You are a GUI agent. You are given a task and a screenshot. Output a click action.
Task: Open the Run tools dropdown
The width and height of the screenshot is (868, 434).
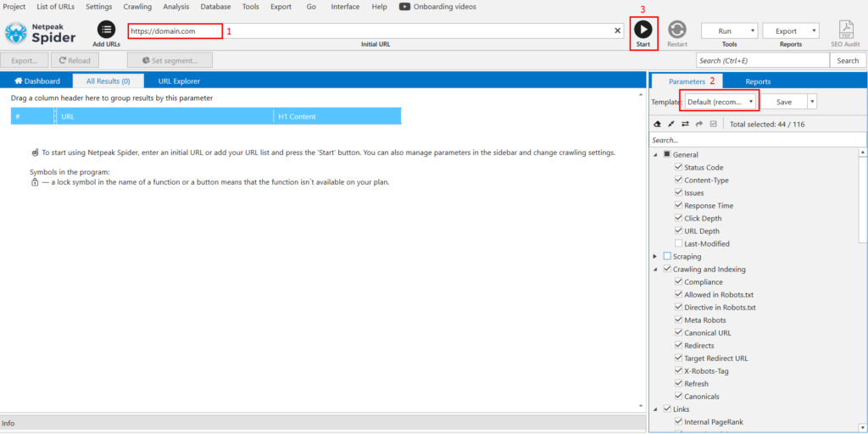click(729, 31)
